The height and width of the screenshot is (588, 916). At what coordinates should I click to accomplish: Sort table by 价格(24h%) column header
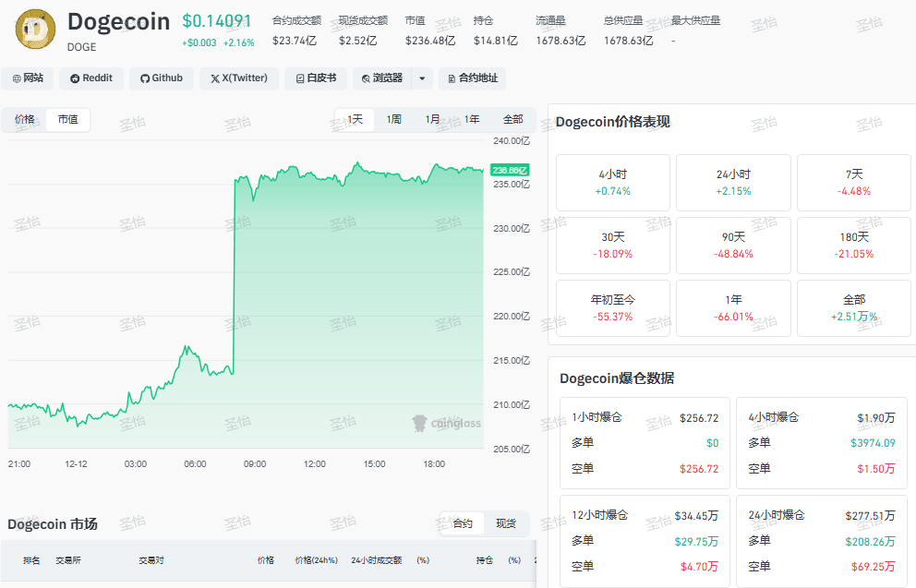(316, 560)
